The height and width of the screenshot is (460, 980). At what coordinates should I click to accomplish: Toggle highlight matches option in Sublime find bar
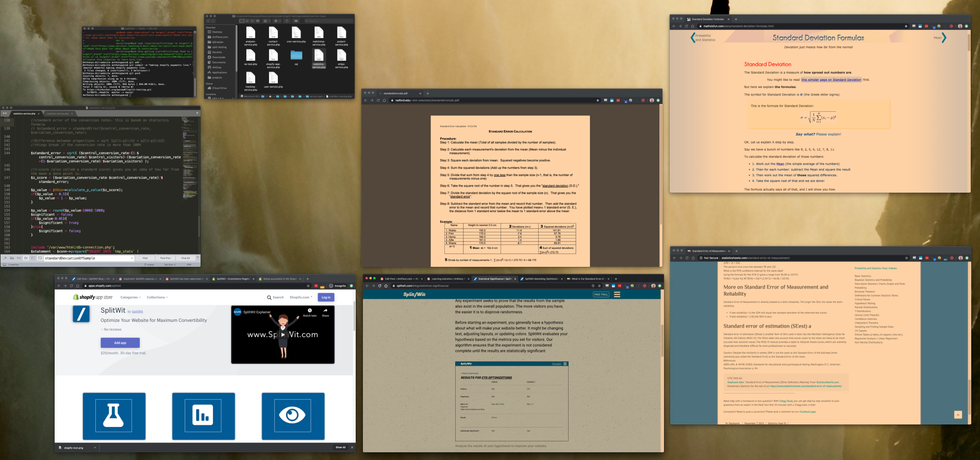[40, 258]
